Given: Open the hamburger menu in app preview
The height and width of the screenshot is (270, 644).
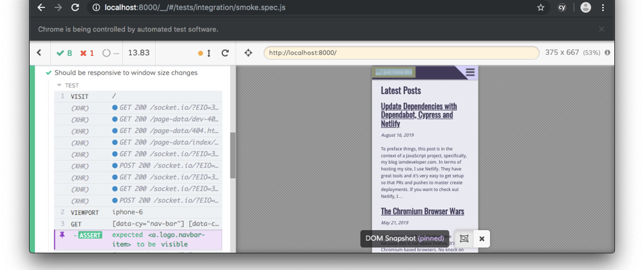Looking at the screenshot, I should (470, 73).
